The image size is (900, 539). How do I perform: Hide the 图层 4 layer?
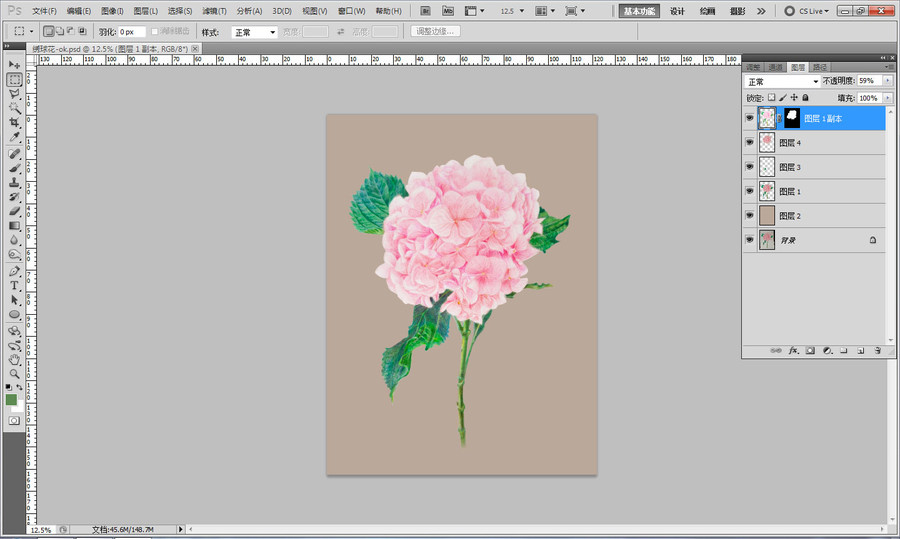(750, 142)
